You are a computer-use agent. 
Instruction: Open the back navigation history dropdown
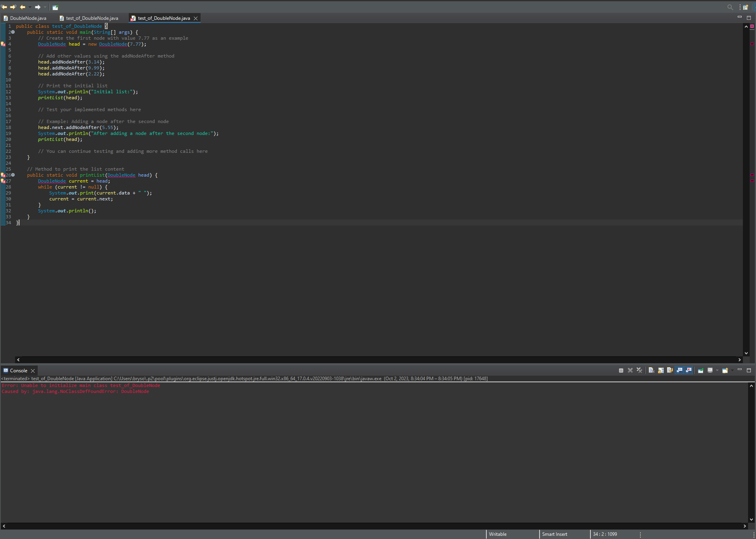click(30, 7)
